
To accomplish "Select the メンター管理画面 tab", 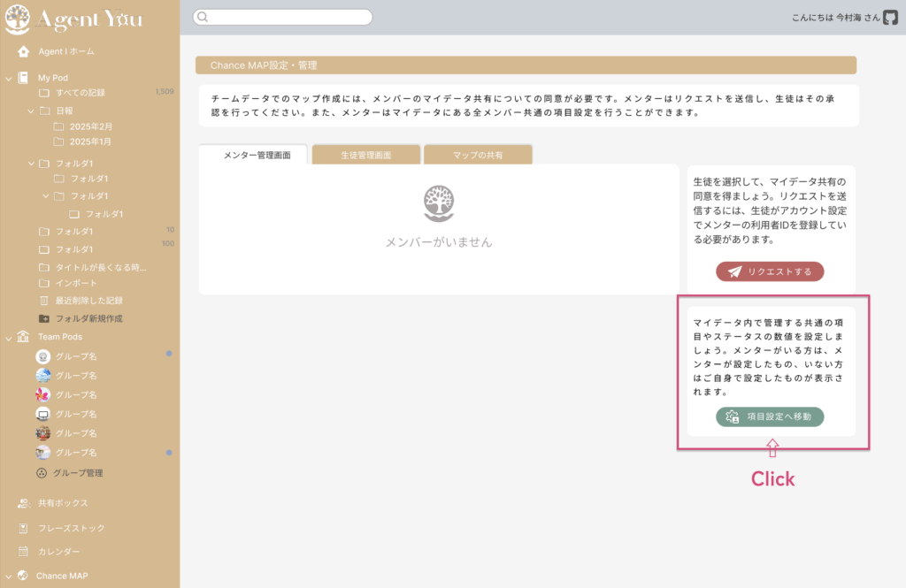I will pyautogui.click(x=256, y=155).
